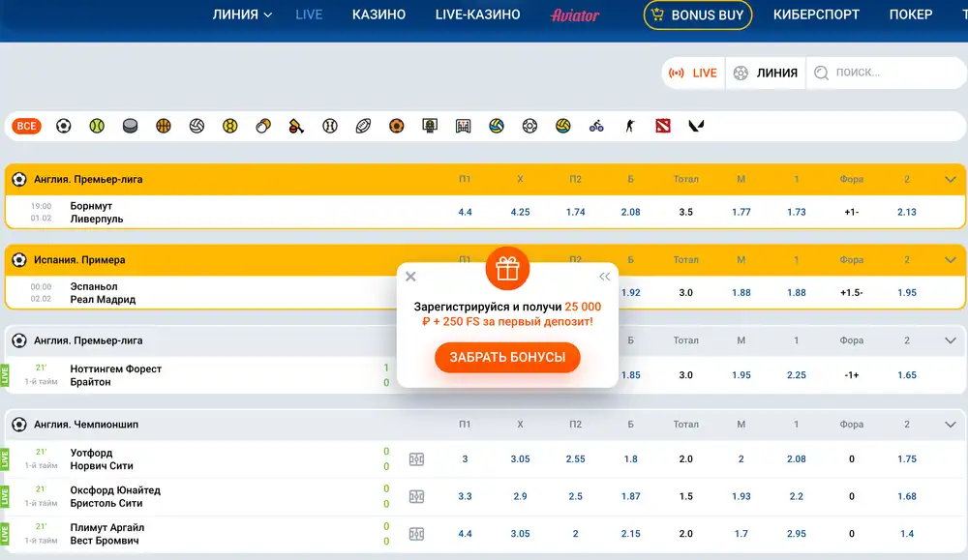968x560 pixels.
Task: Collapse the Англия. Чемпионшип section
Action: point(950,425)
